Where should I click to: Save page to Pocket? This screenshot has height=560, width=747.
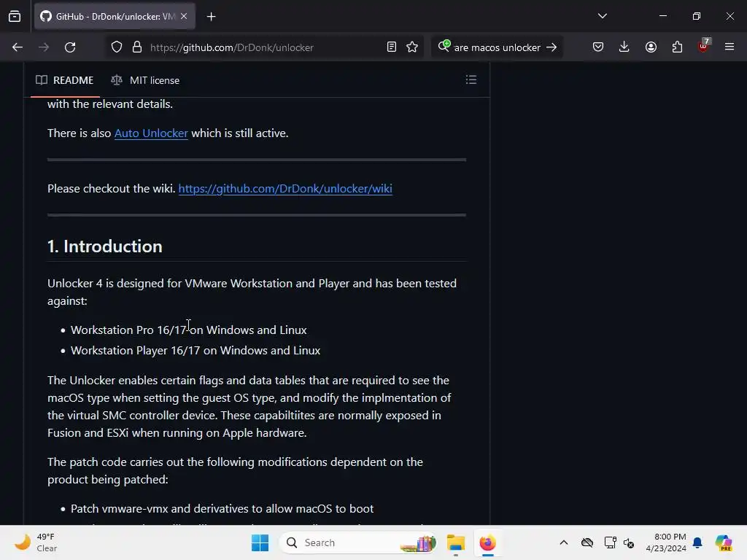click(598, 47)
